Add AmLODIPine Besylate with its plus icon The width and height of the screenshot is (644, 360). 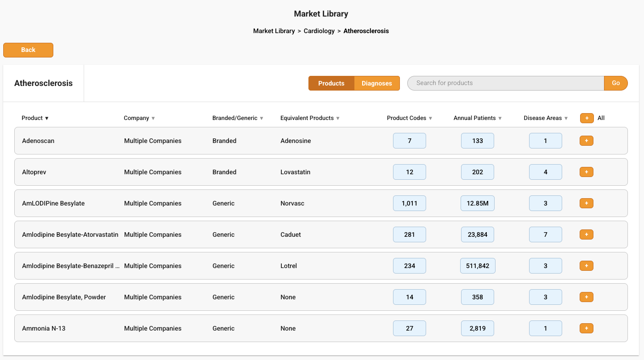(587, 203)
